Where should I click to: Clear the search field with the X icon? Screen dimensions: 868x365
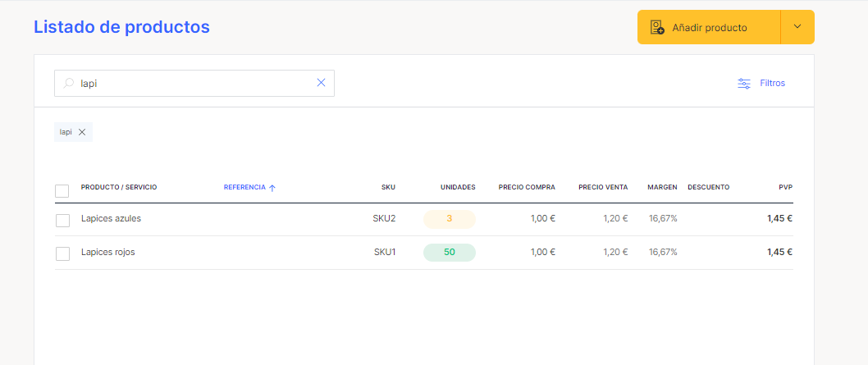[321, 83]
